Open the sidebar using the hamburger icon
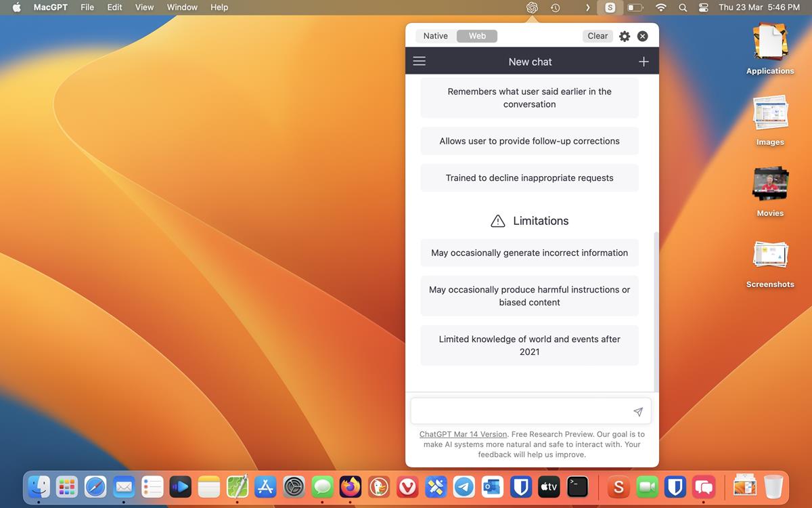812x508 pixels. click(419, 61)
